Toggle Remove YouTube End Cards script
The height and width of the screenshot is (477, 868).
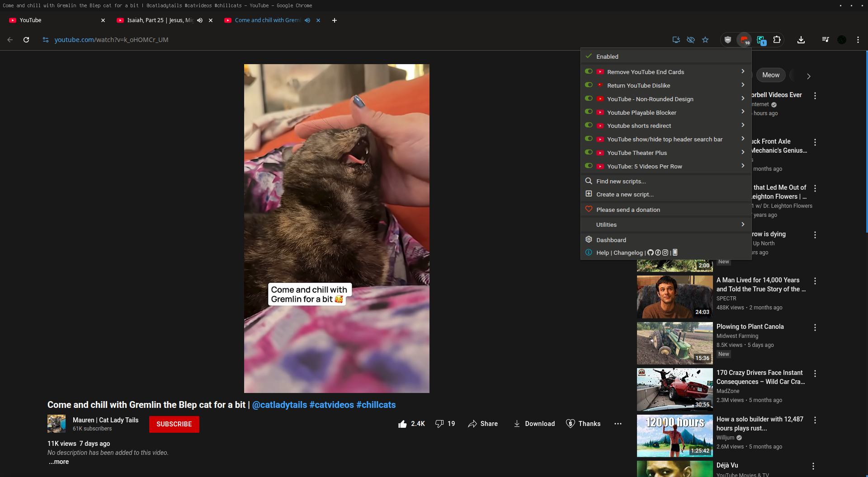pos(589,71)
